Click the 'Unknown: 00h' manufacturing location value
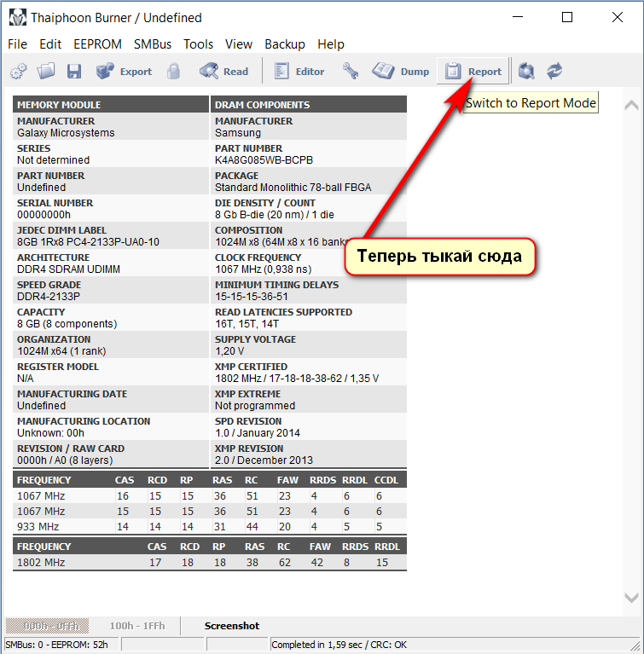The width and height of the screenshot is (644, 654). [50, 433]
